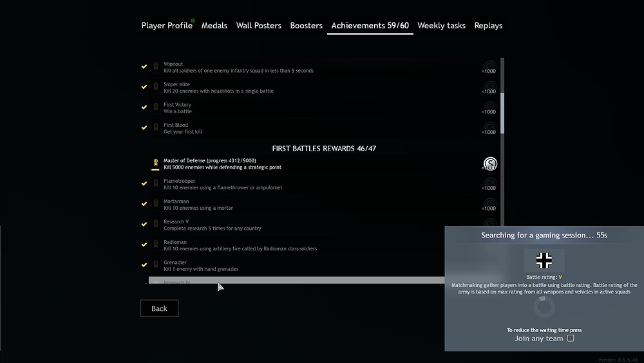Click the Mortarman reward coin icon

(x=490, y=205)
